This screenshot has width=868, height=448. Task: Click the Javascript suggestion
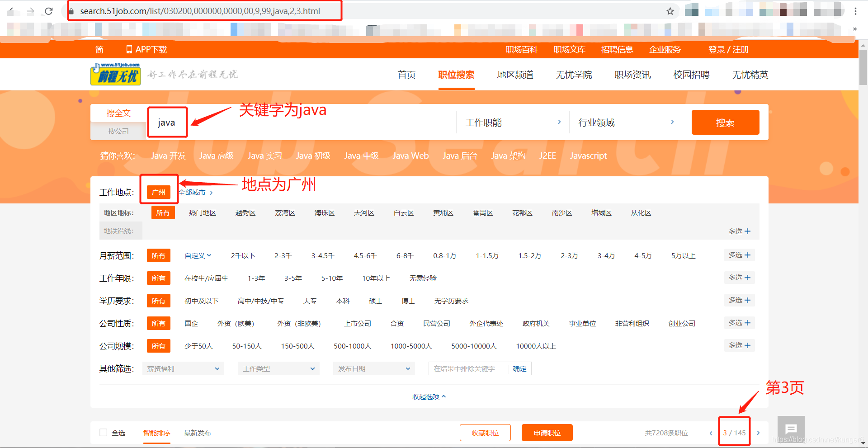pos(588,156)
